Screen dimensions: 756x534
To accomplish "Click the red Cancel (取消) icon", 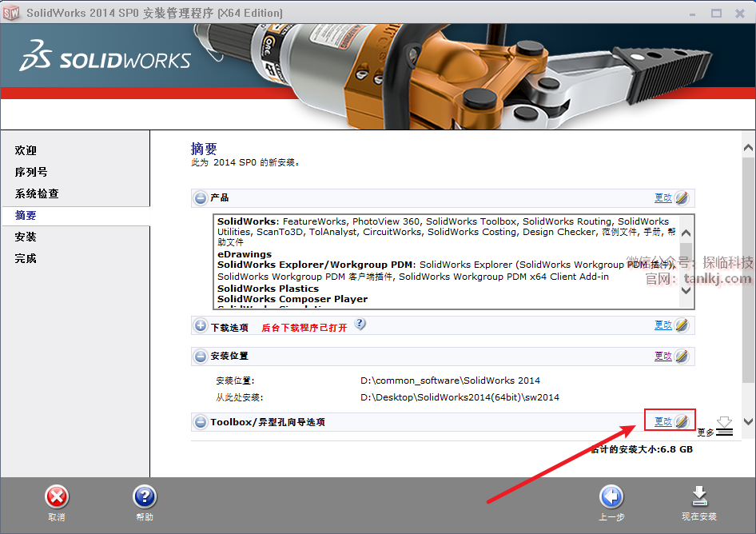I will coord(57,497).
